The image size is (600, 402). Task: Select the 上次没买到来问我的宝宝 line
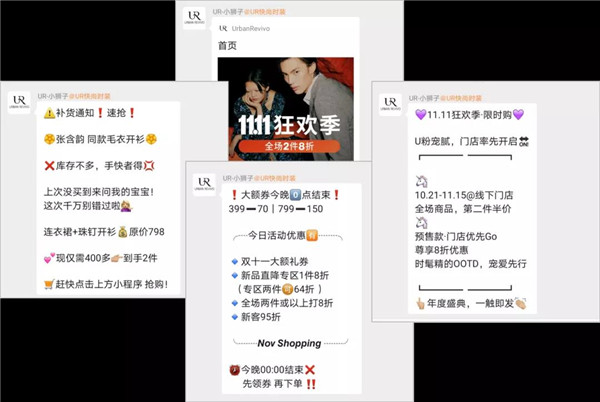click(99, 192)
